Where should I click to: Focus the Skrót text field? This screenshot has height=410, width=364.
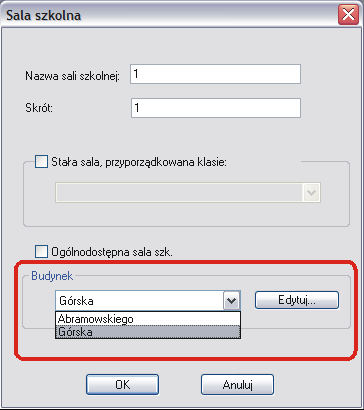pos(216,108)
